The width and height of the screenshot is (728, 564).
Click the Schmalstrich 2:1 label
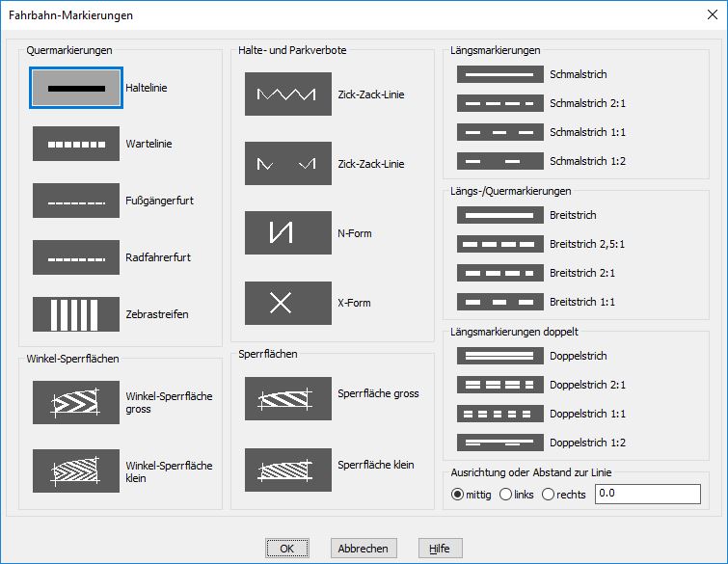tap(588, 103)
